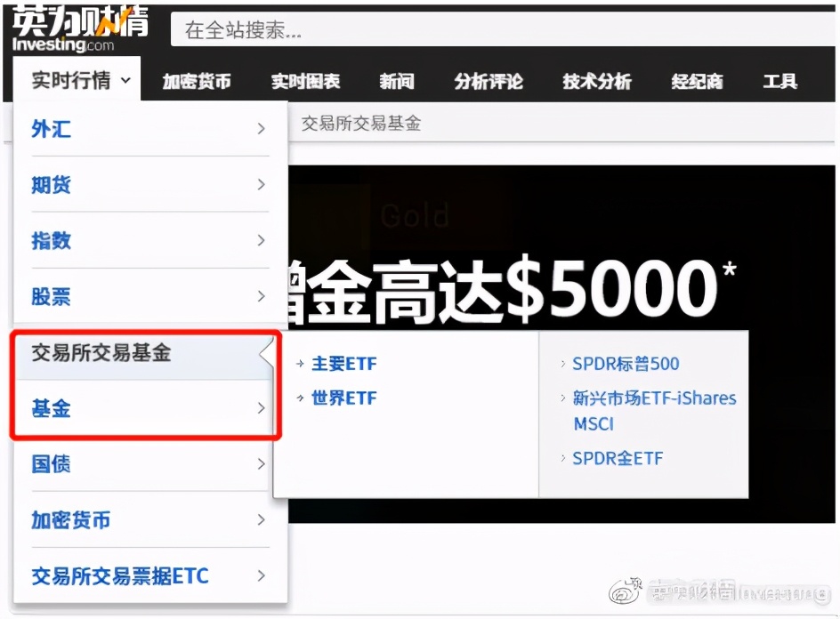Viewport: 840px width, 619px height.
Task: Switch to the 新闻 navigation tab
Action: point(397,81)
